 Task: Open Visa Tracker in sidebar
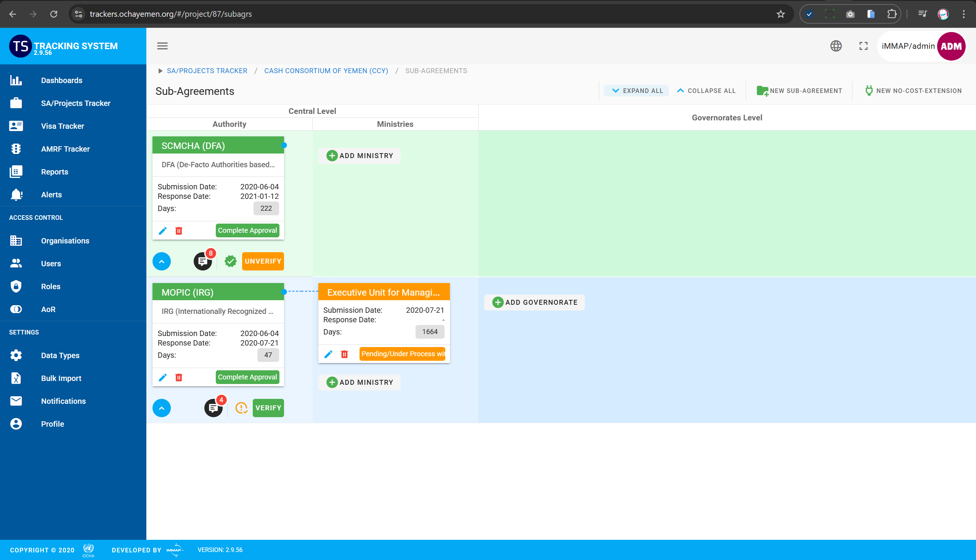click(63, 126)
